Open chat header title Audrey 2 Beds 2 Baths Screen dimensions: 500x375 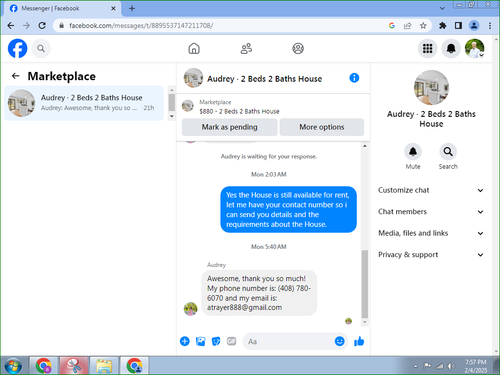tap(265, 79)
